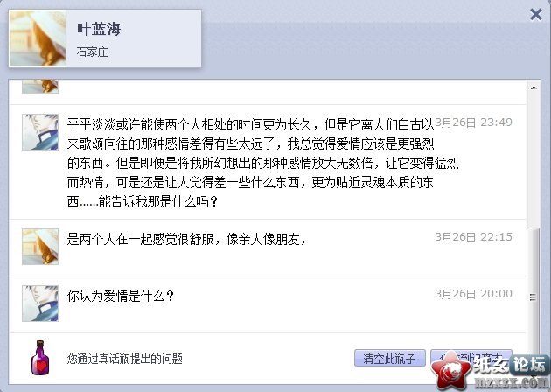Click the scrollbar thumb grip
The width and height of the screenshot is (551, 392).
pyautogui.click(x=533, y=297)
